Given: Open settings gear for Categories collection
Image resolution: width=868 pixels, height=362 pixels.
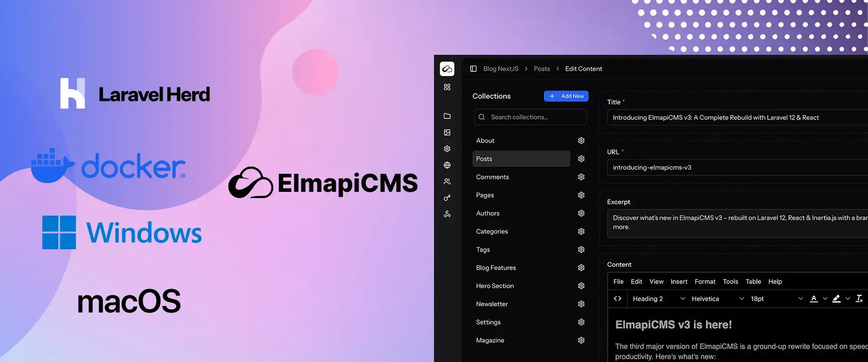Looking at the screenshot, I should point(581,231).
